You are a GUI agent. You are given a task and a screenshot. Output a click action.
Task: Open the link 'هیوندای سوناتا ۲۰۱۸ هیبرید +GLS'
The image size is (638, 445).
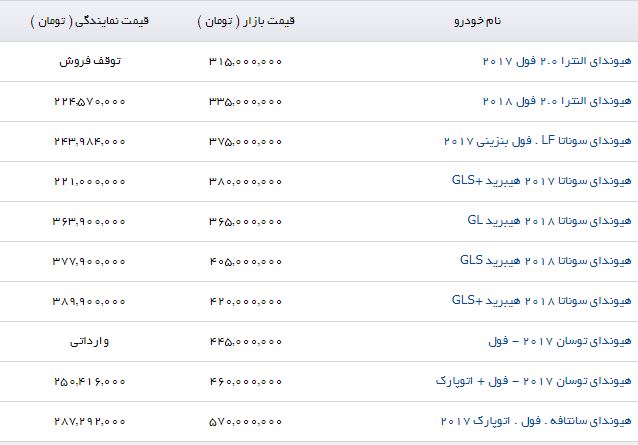(x=542, y=301)
